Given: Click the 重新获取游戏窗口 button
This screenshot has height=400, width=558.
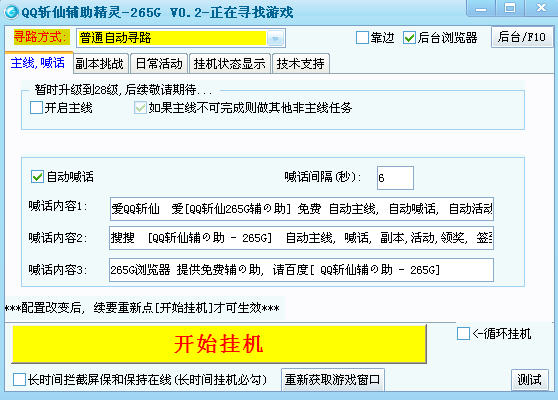Looking at the screenshot, I should click(x=333, y=380).
